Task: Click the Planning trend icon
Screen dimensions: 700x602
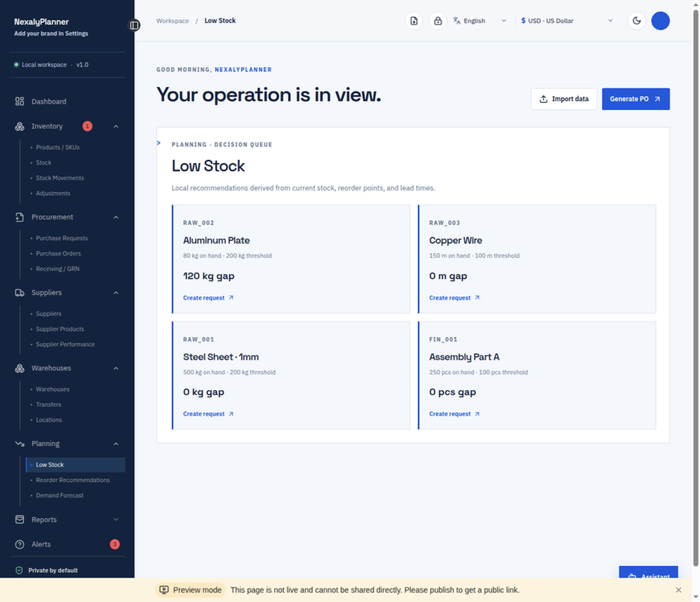Action: (x=20, y=444)
